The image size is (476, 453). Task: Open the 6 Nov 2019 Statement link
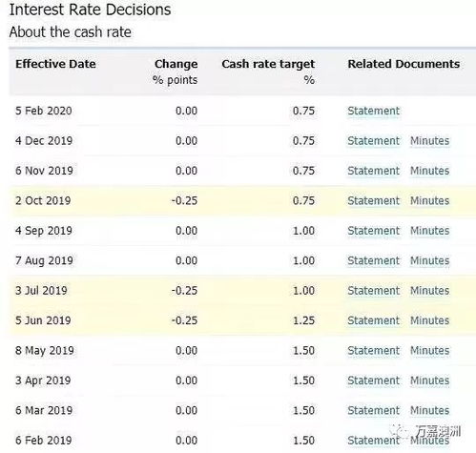pyautogui.click(x=373, y=171)
